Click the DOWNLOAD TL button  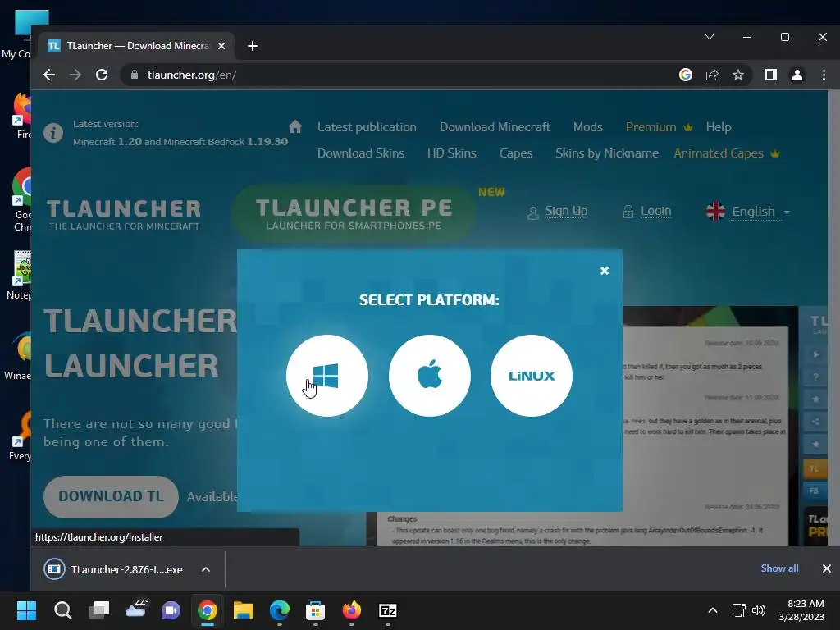pyautogui.click(x=111, y=496)
